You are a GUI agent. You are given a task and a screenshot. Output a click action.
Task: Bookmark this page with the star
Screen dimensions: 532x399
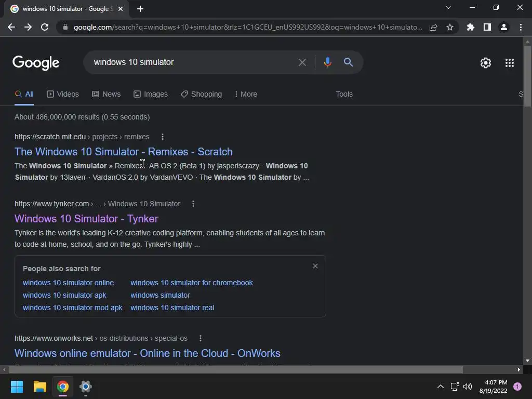(450, 27)
